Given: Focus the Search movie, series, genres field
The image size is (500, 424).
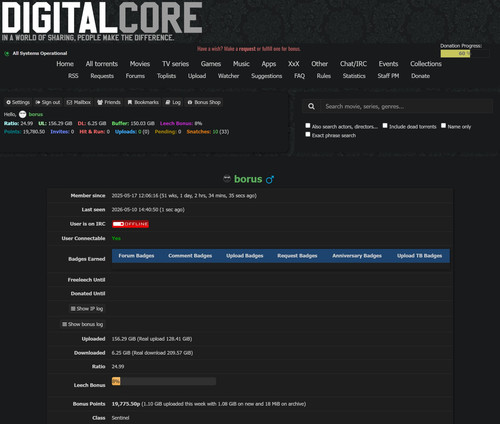Looking at the screenshot, I should click(407, 107).
